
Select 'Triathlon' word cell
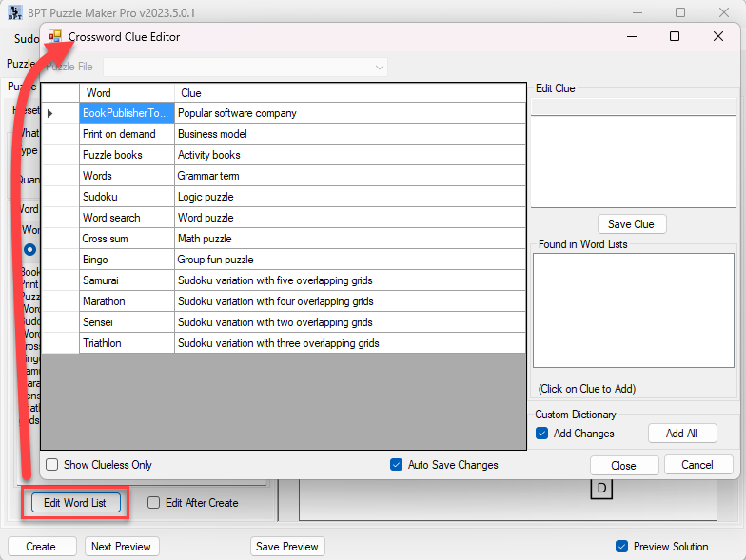128,343
